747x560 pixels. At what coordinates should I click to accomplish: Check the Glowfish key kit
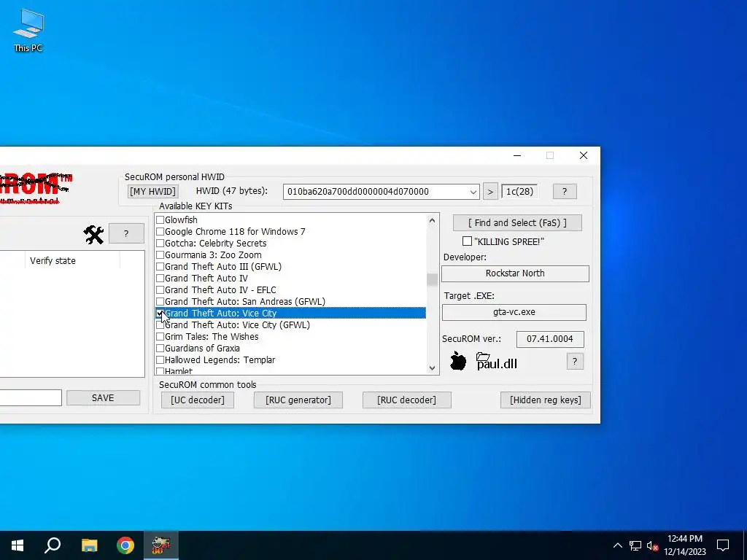(160, 220)
